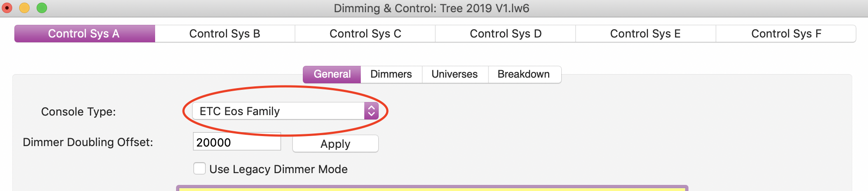The width and height of the screenshot is (868, 191).
Task: Click the yellow highlighted panel below
Action: [x=431, y=188]
